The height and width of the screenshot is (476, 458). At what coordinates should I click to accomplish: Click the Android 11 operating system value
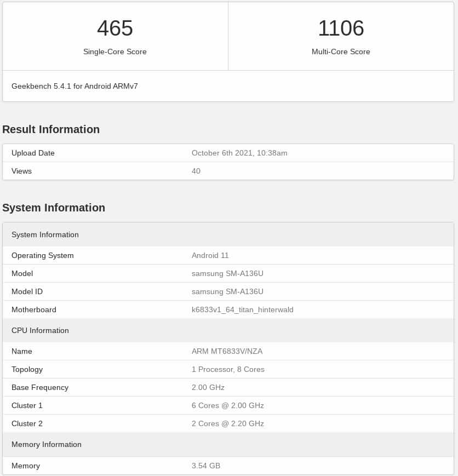coord(210,255)
